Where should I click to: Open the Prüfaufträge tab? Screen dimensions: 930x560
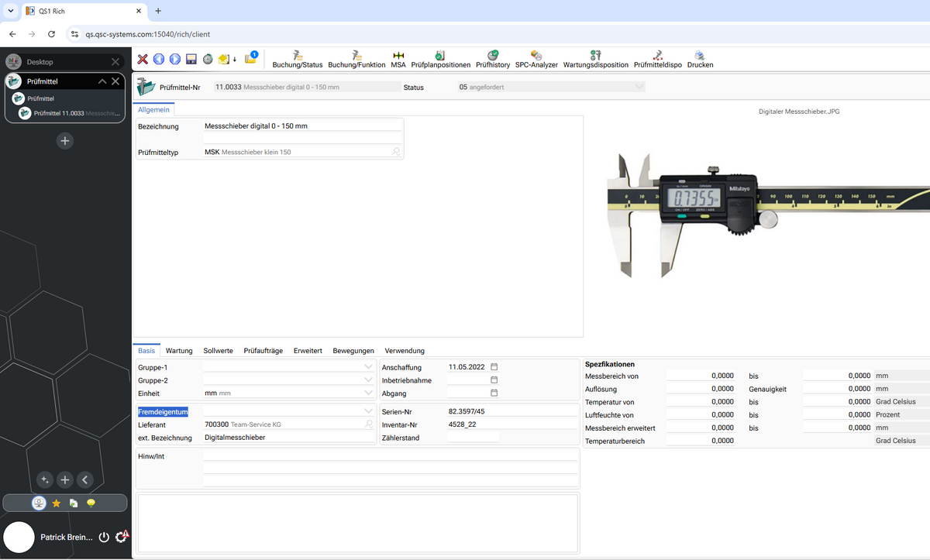coord(263,350)
